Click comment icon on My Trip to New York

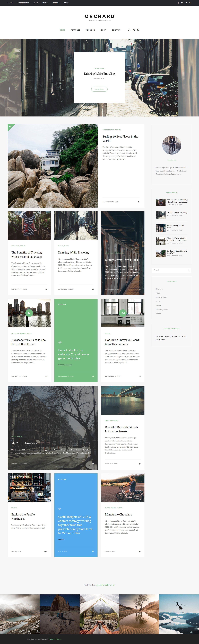tap(93, 464)
